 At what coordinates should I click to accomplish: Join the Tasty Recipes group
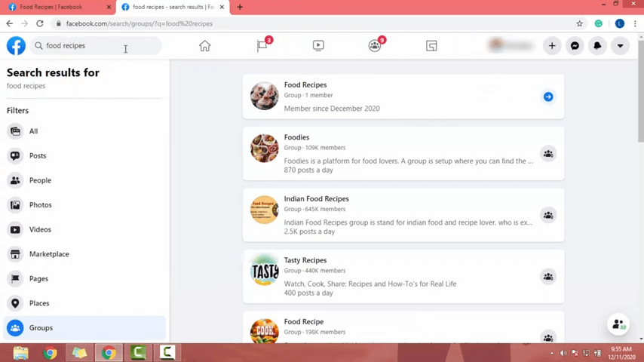[x=548, y=277]
